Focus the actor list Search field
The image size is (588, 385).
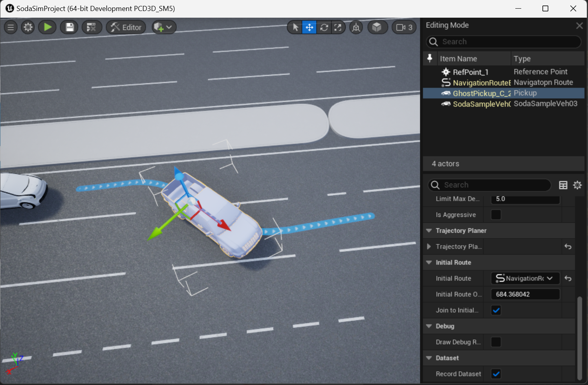pyautogui.click(x=504, y=42)
